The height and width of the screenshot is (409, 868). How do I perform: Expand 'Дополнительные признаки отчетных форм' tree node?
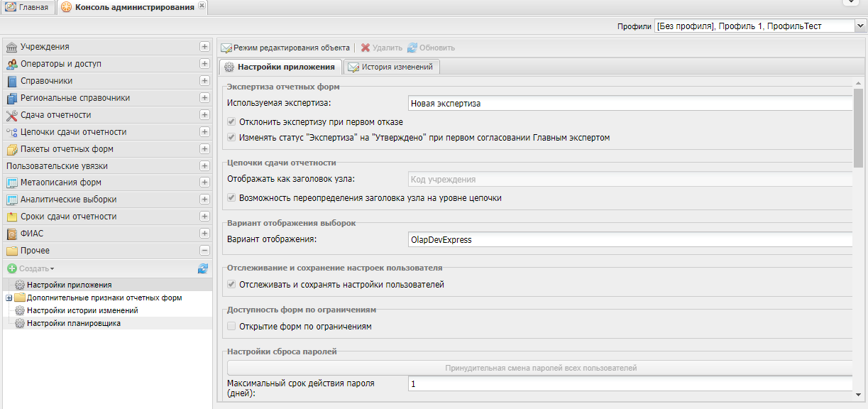(9, 298)
